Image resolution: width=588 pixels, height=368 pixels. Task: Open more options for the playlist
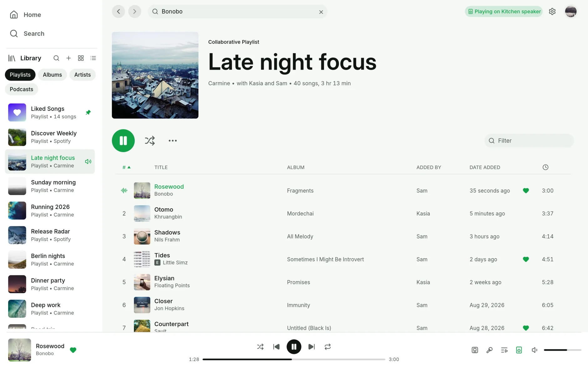click(173, 141)
